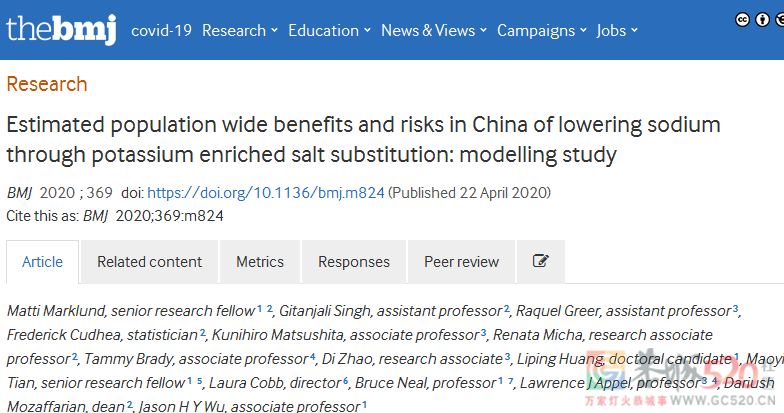Click affiliation superscript after Gitanjali Singh
Screen dimensions: 784x413
[506, 308]
